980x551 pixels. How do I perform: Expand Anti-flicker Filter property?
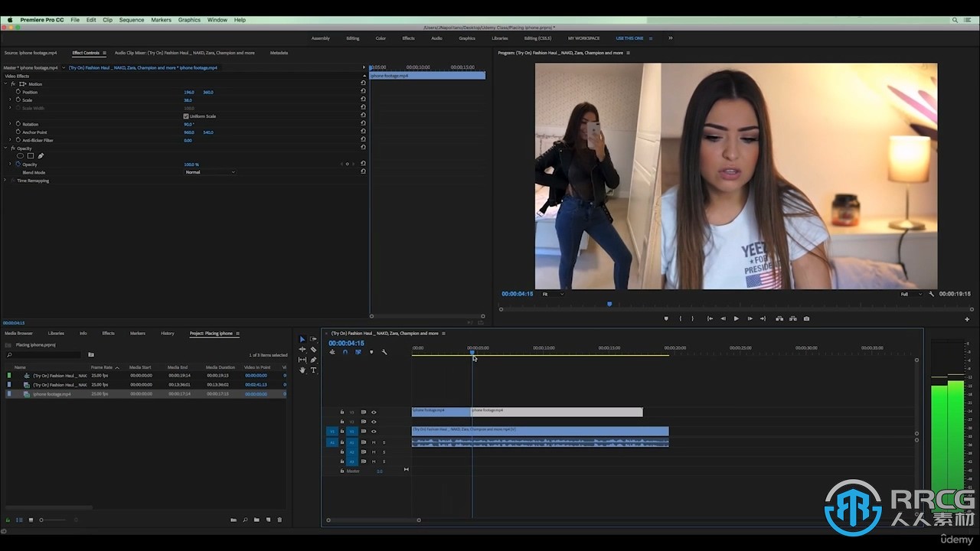[x=10, y=140]
